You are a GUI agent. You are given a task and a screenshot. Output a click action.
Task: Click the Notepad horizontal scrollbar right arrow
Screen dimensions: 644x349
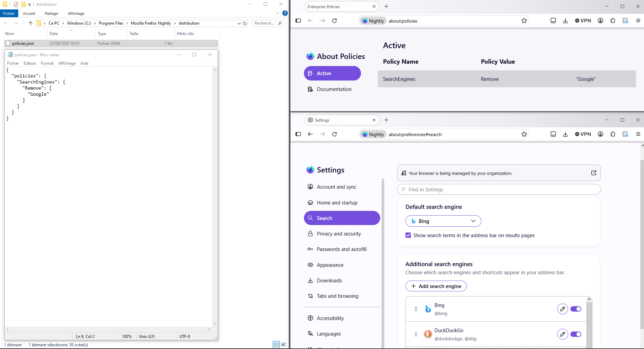coord(209,329)
